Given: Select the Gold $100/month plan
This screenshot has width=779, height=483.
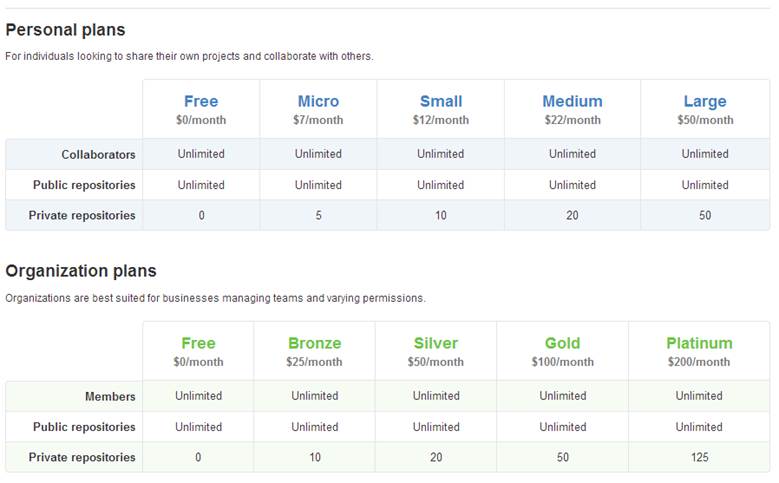Looking at the screenshot, I should (562, 343).
